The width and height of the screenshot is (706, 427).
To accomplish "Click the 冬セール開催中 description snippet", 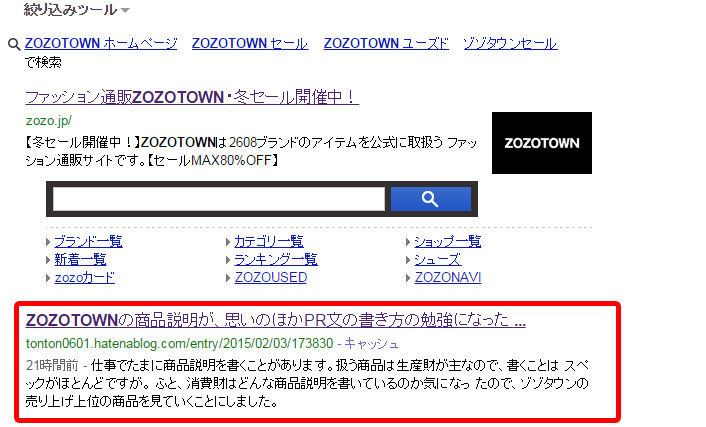I will [x=251, y=151].
